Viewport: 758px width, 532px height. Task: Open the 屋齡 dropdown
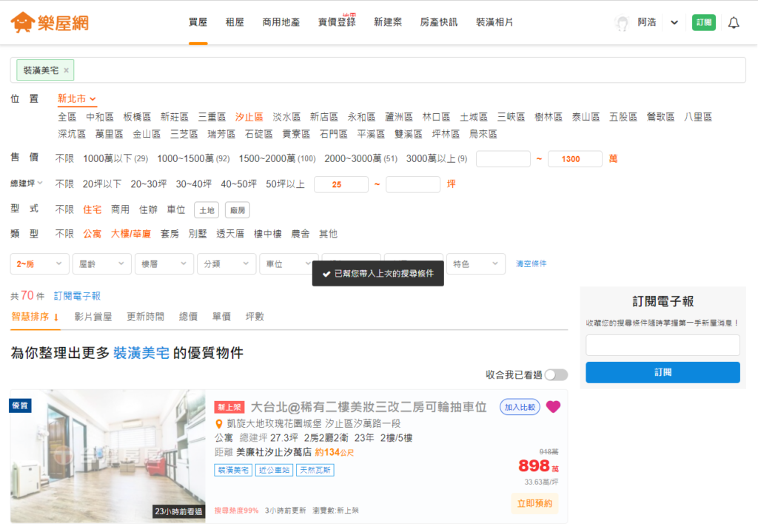click(x=101, y=264)
